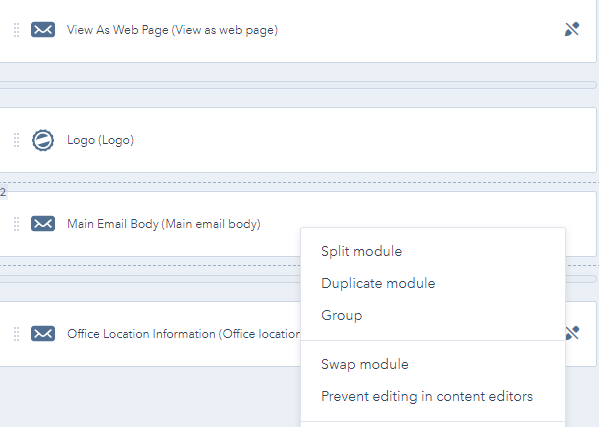The image size is (599, 427).
Task: Click drag handle of Office Location Information module
Action: tap(16, 334)
